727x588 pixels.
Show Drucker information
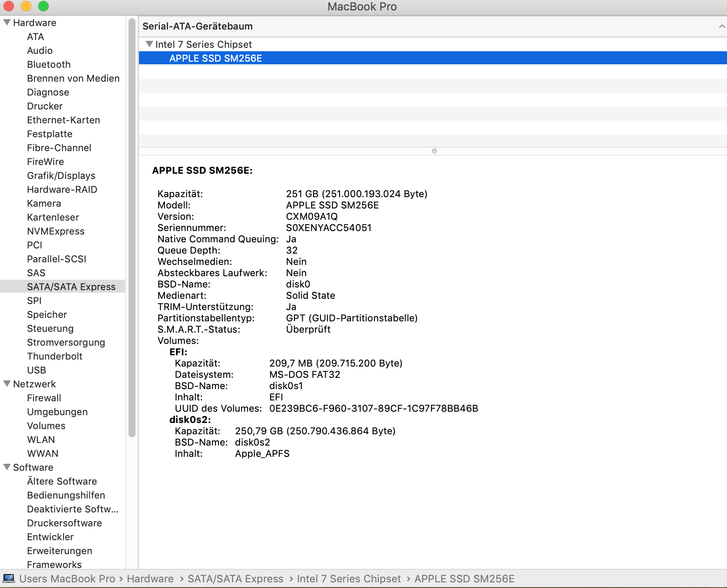tap(45, 106)
